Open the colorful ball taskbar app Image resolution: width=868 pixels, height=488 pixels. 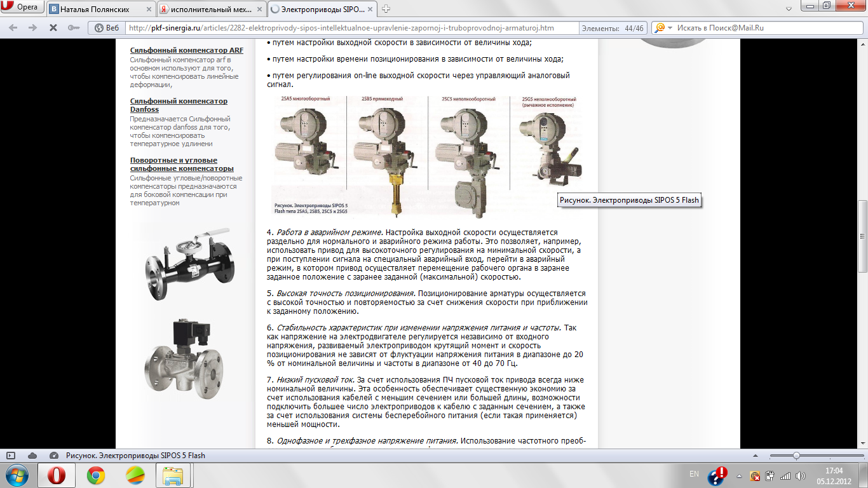[x=135, y=475]
